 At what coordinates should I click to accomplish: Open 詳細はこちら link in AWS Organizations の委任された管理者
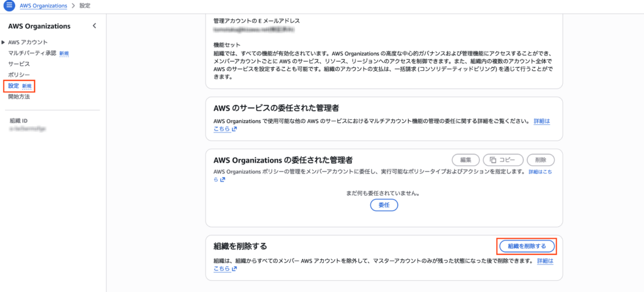pos(540,171)
